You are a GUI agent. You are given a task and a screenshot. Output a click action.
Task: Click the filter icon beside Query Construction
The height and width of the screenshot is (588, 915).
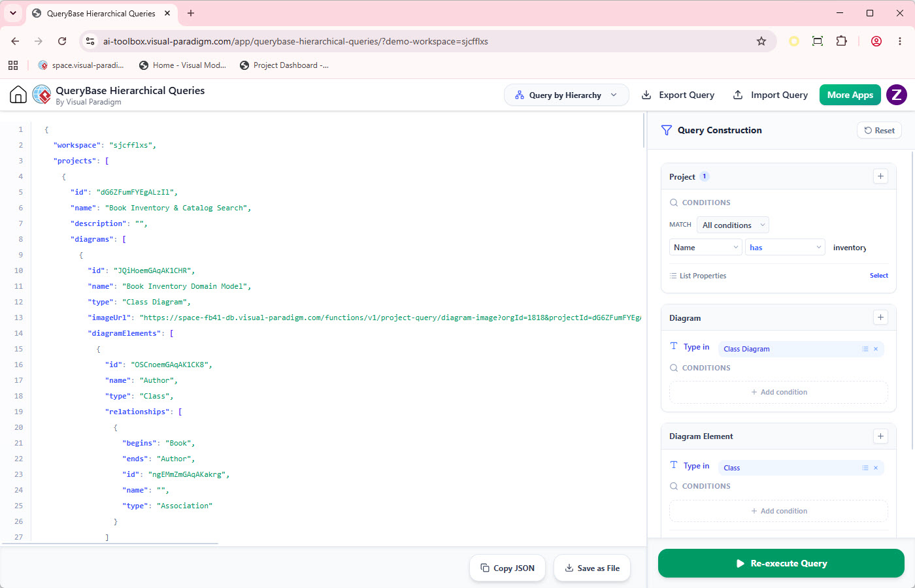(x=667, y=130)
